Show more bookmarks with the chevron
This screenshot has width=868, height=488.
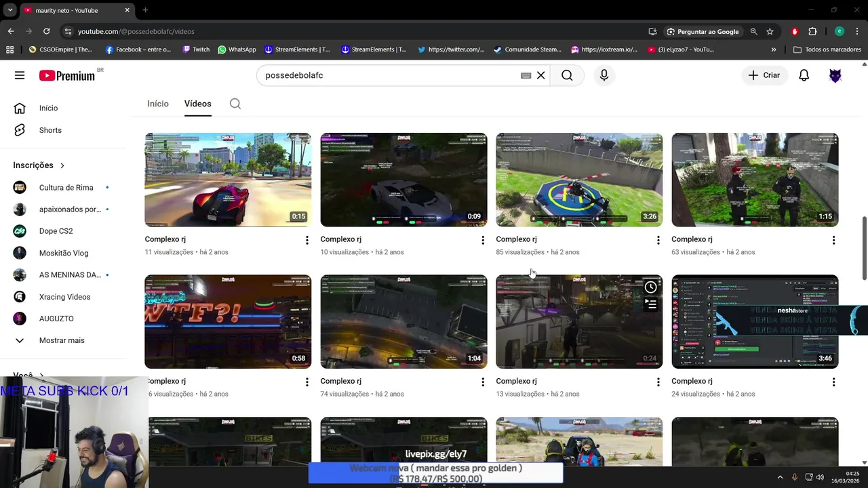click(774, 49)
